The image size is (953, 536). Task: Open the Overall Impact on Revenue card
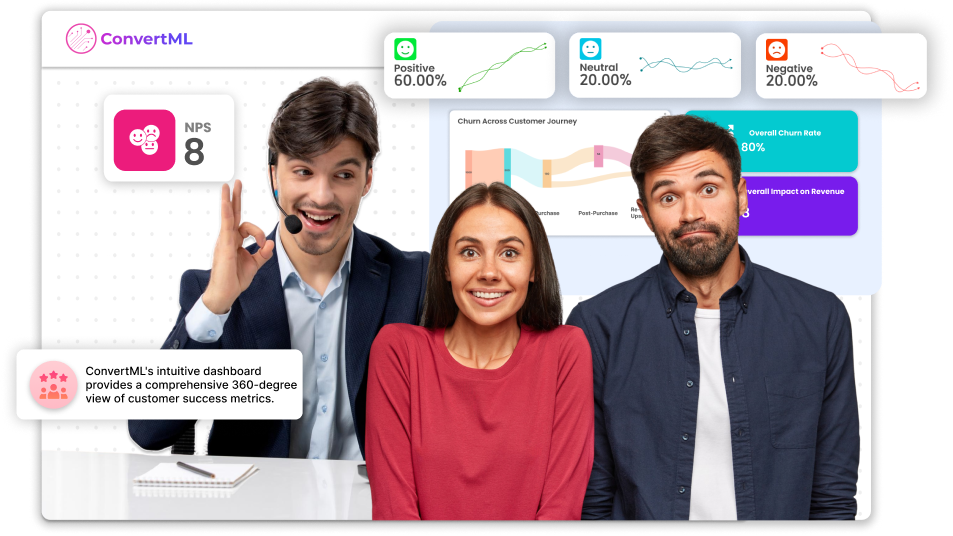[800, 205]
